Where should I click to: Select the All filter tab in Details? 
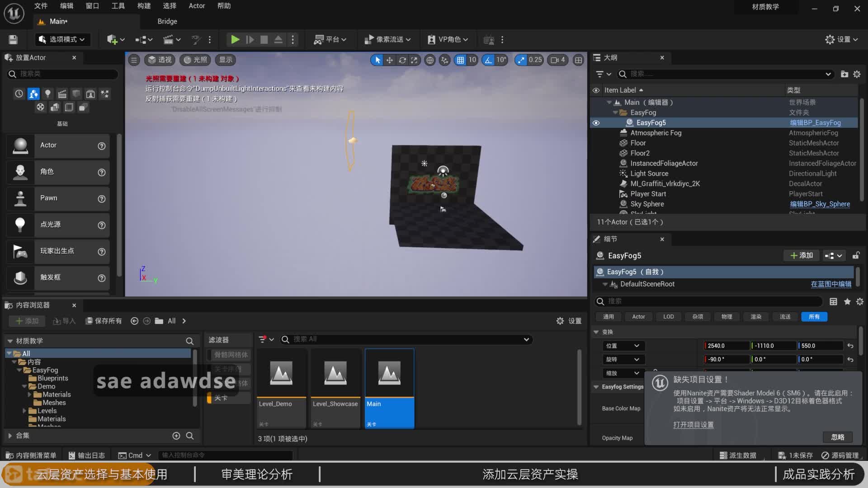tap(814, 317)
